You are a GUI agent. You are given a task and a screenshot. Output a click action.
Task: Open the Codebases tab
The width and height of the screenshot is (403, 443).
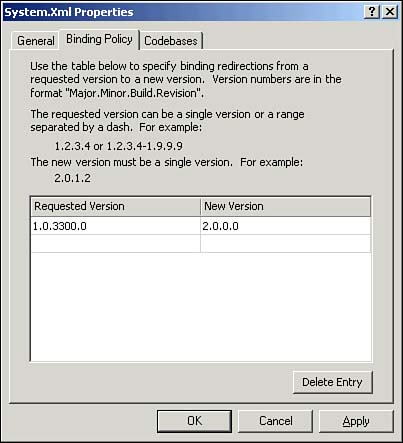[171, 41]
